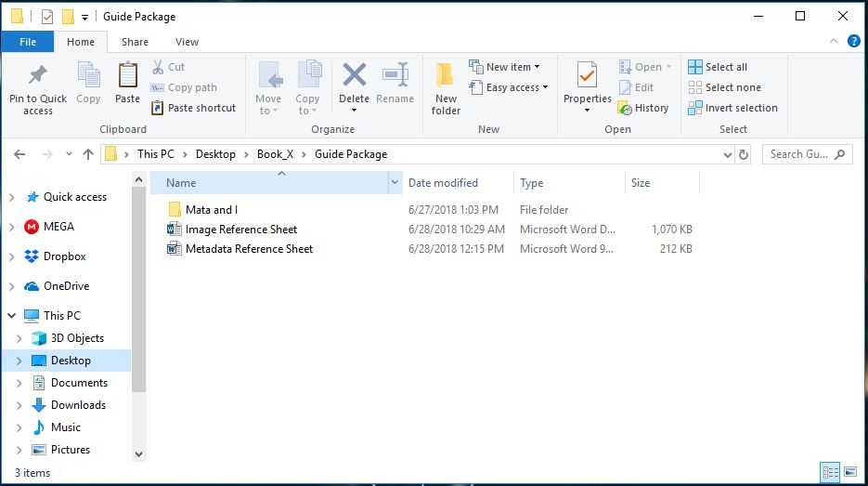
Task: Open Name column filter dropdown
Action: (x=395, y=182)
